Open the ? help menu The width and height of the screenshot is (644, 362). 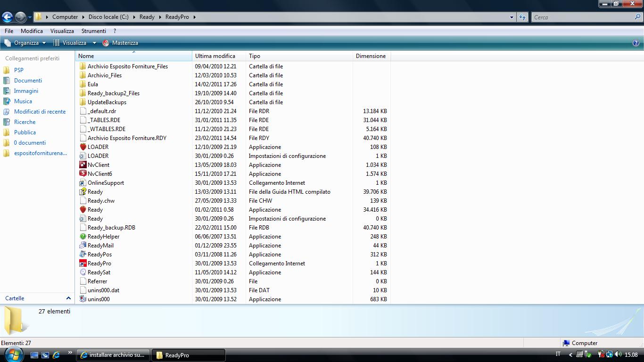115,31
